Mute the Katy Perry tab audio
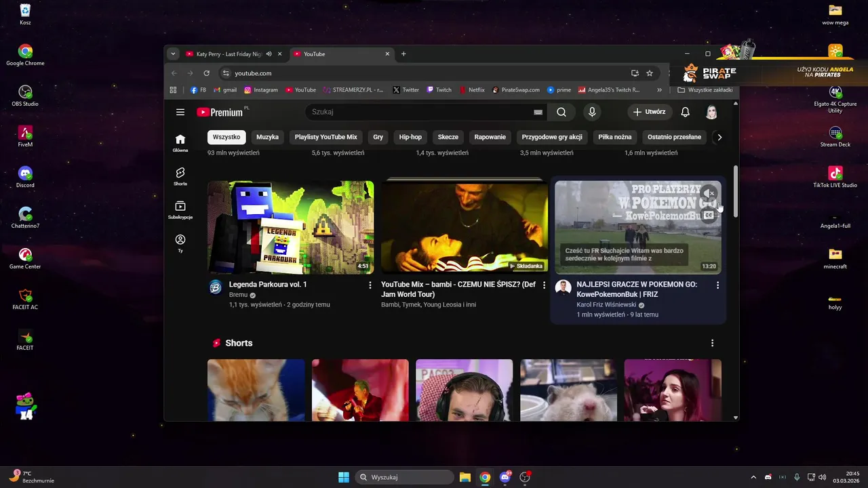Image resolution: width=868 pixels, height=488 pixels. pos(269,54)
